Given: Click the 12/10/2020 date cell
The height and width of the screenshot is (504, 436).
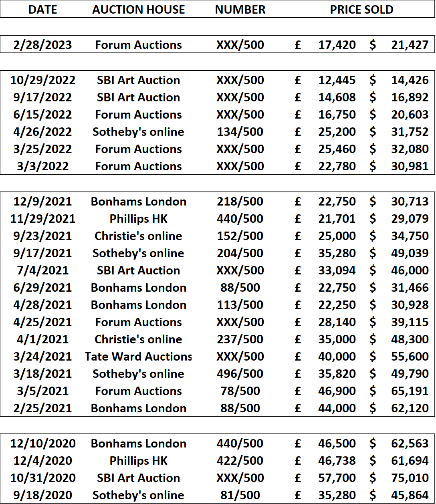Looking at the screenshot, I should 43,444.
